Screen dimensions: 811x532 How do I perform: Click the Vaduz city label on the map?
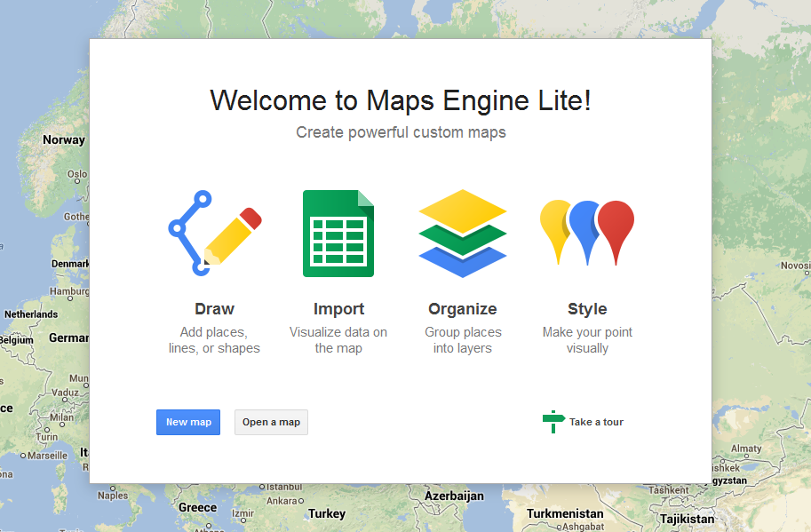coord(65,393)
